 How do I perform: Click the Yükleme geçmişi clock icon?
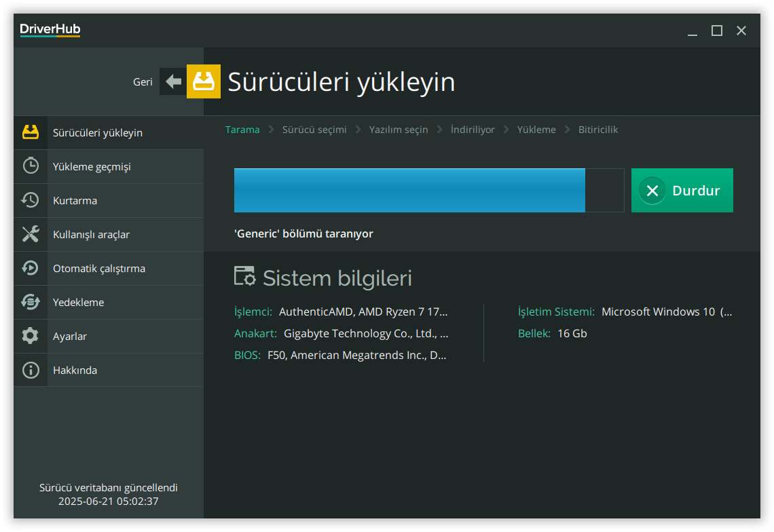pos(31,166)
